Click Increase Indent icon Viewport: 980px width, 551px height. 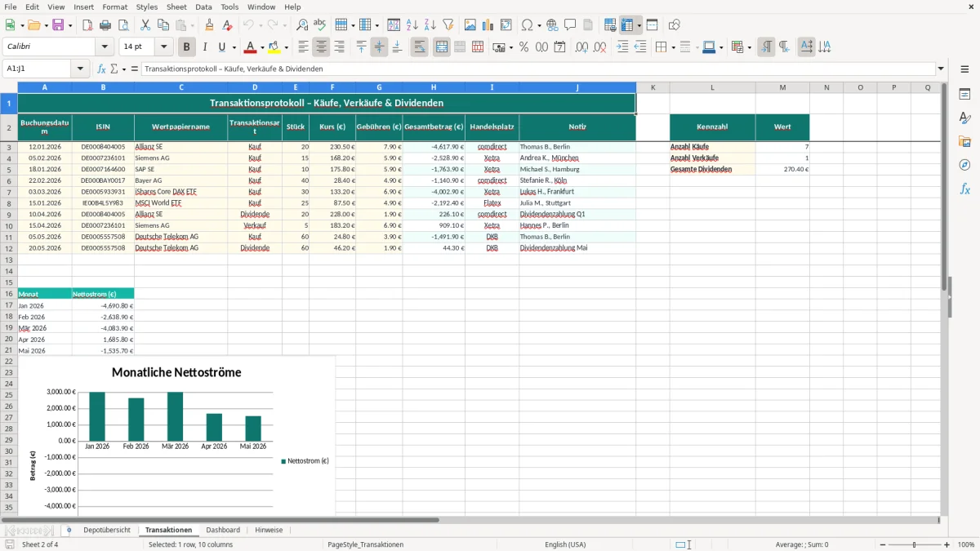622,47
